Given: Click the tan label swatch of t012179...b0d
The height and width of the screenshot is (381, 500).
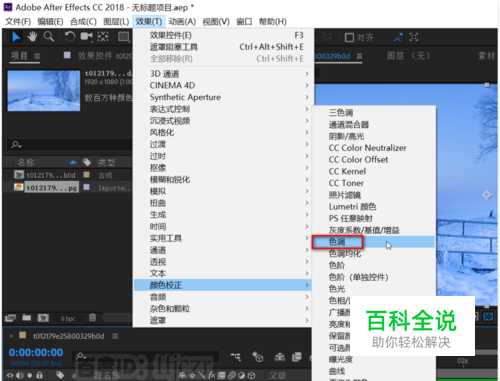Looking at the screenshot, I should [x=86, y=174].
